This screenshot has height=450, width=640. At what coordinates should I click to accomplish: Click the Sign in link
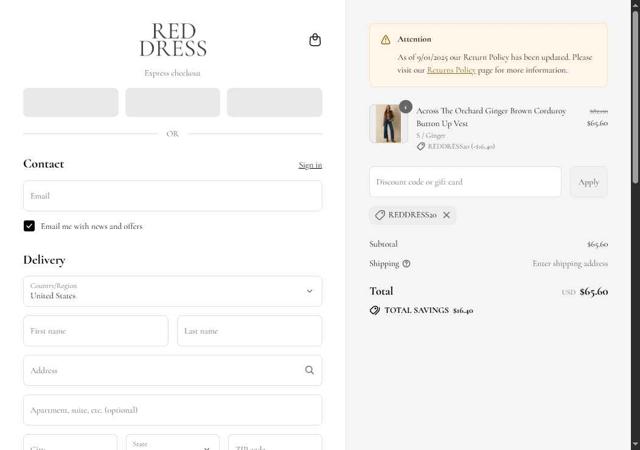click(x=310, y=165)
